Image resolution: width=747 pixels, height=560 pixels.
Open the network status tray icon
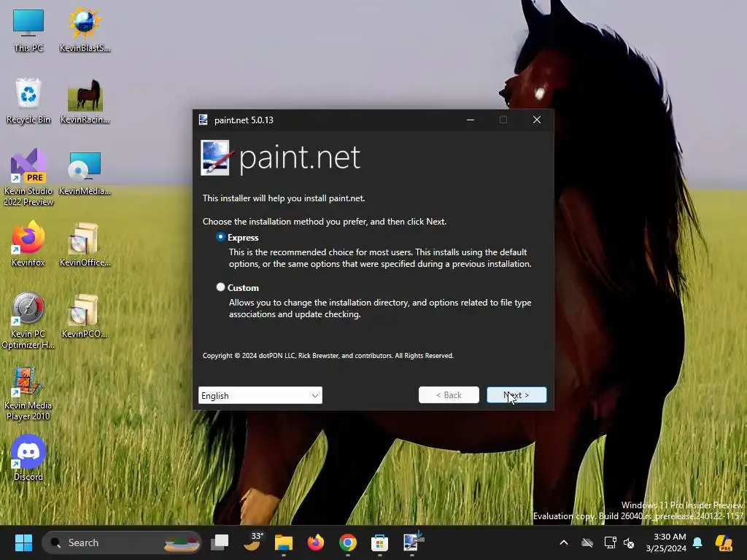pos(610,542)
